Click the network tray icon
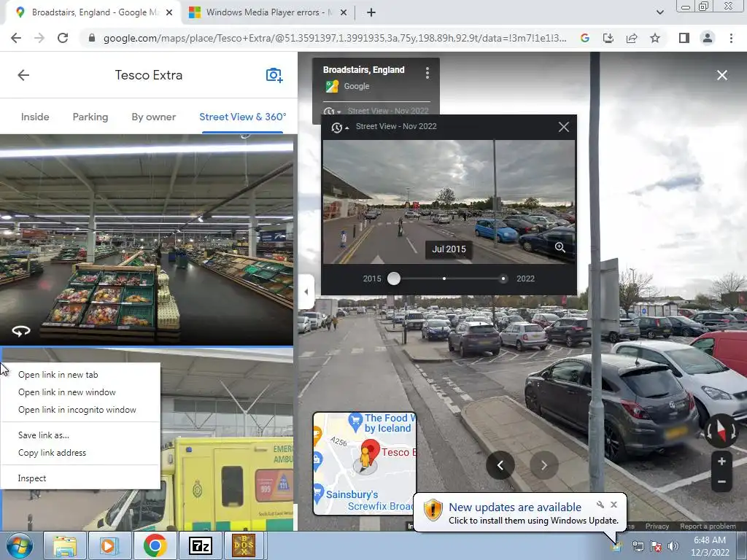The image size is (747, 560). [x=638, y=546]
